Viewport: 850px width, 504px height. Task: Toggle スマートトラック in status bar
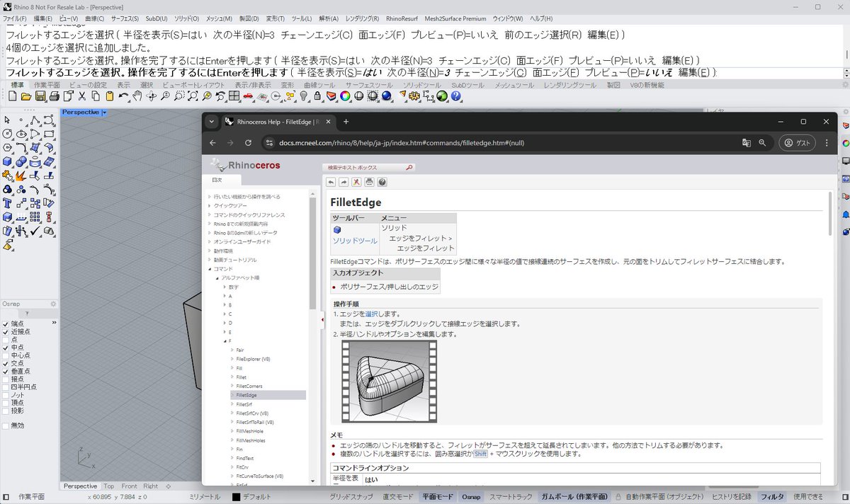coord(511,497)
